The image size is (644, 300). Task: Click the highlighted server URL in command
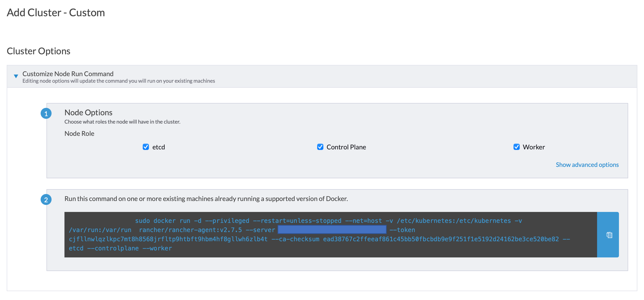click(332, 229)
